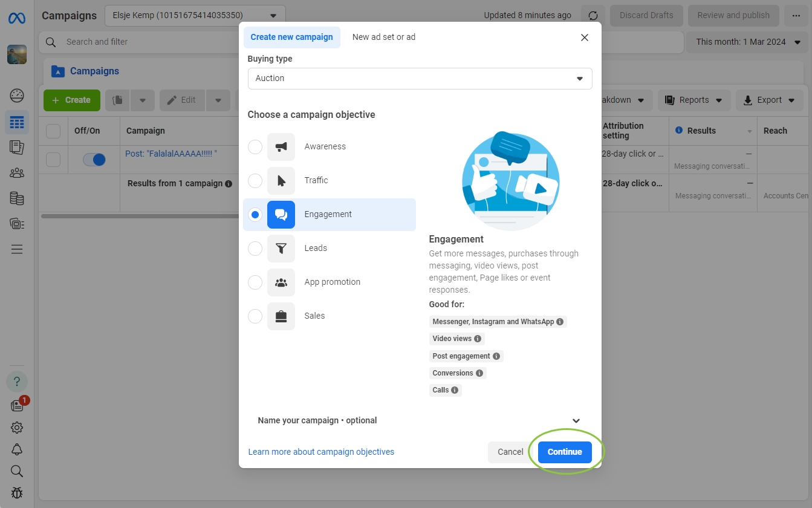Select the Sales objective radio button

255,316
